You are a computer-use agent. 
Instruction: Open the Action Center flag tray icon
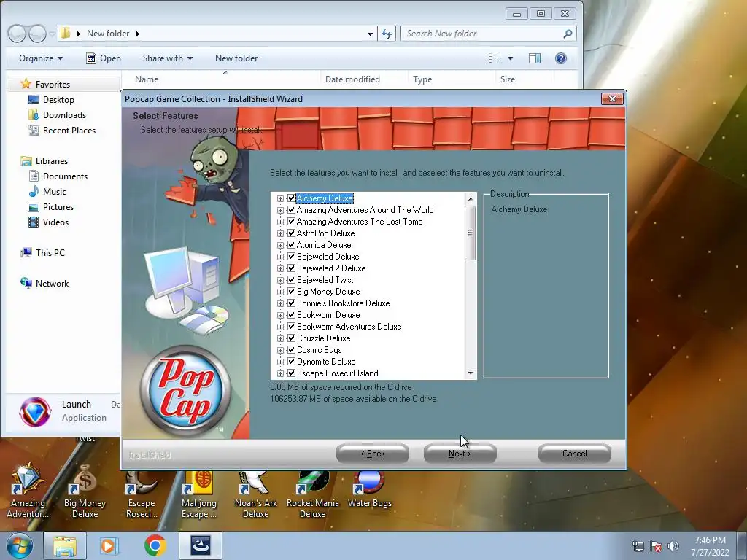656,546
